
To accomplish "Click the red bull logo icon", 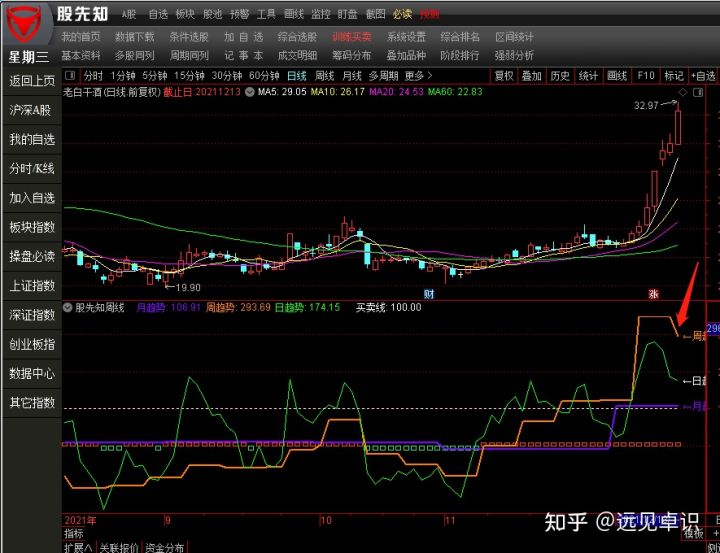I will 26,23.
